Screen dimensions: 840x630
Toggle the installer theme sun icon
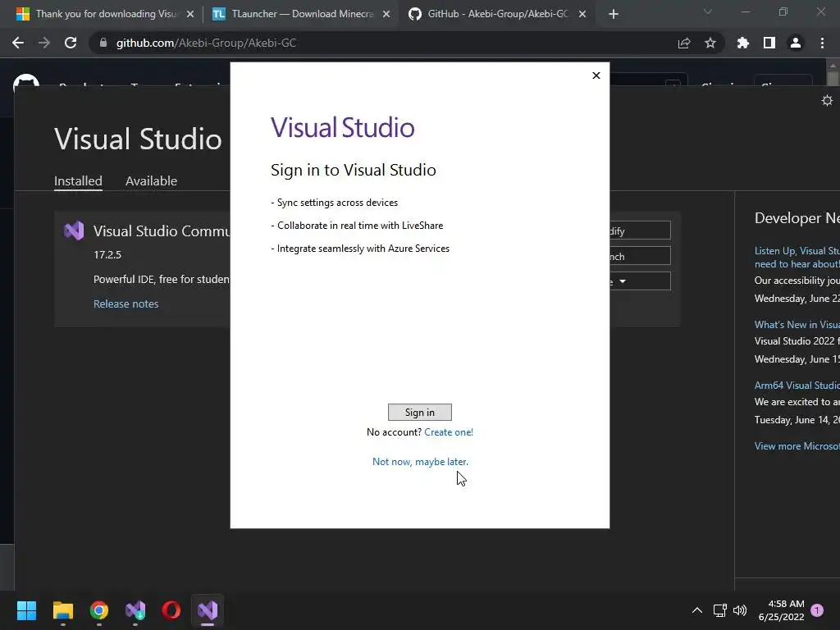pyautogui.click(x=827, y=100)
